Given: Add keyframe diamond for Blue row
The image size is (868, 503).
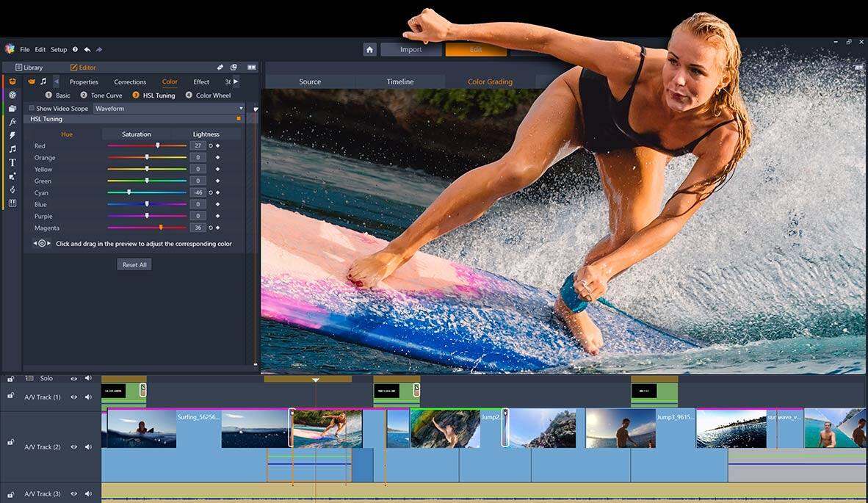Looking at the screenshot, I should point(217,204).
